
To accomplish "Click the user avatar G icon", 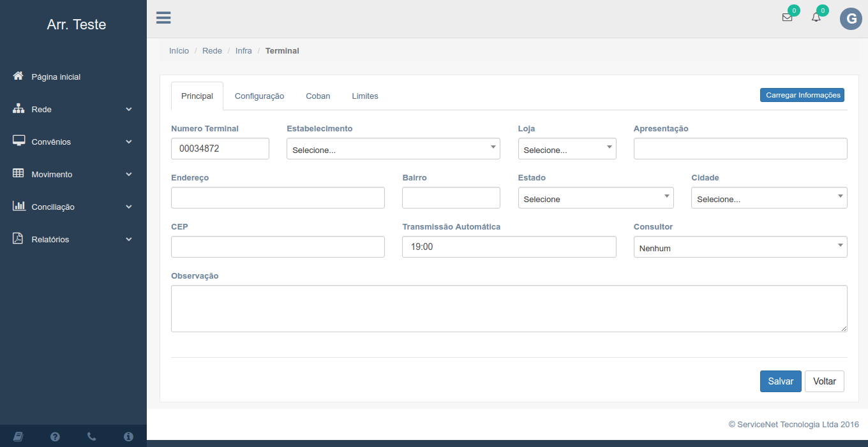I will (x=850, y=19).
